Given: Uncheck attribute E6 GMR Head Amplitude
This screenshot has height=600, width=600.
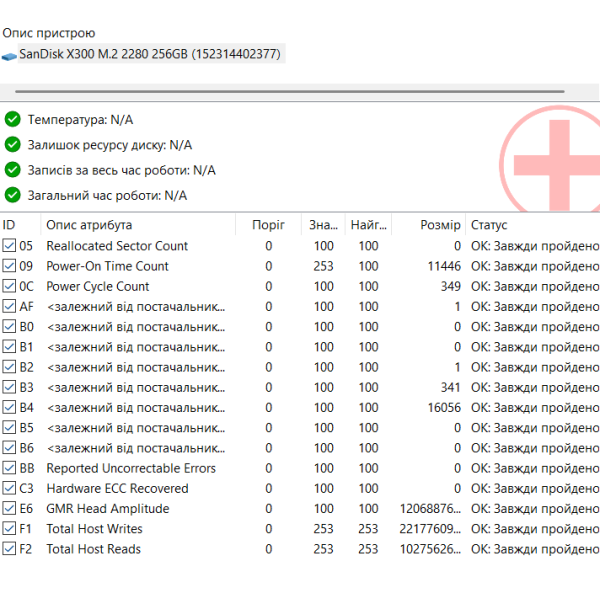Looking at the screenshot, I should 9,508.
